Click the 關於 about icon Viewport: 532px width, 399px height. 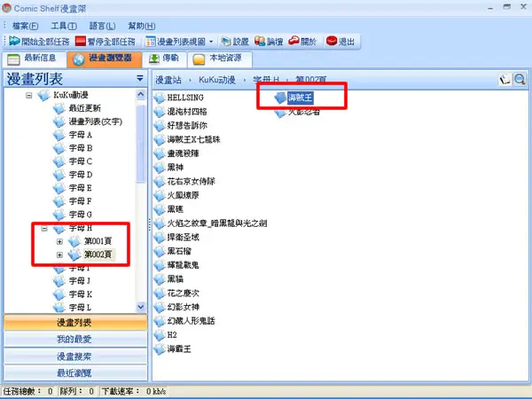[293, 41]
